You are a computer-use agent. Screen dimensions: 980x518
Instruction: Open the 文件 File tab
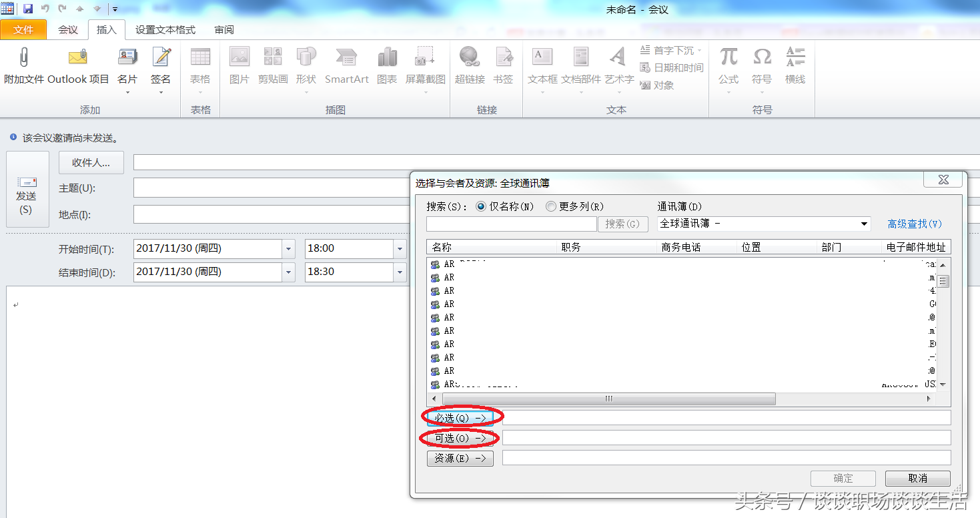click(x=23, y=29)
